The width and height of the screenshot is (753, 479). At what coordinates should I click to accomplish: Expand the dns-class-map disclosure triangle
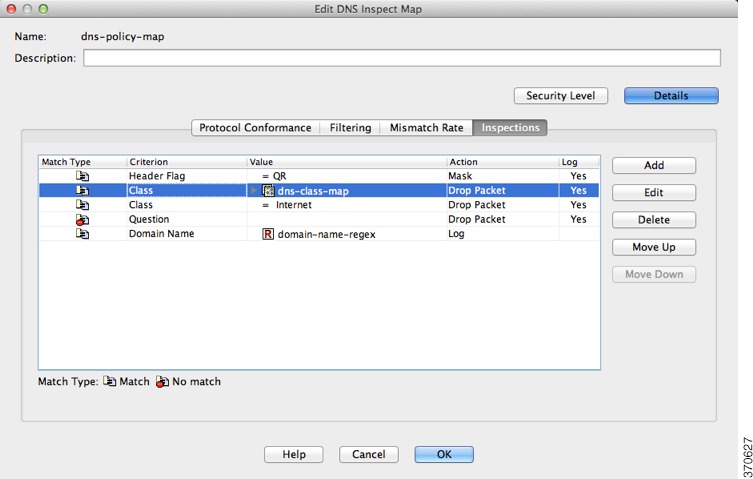pos(254,191)
